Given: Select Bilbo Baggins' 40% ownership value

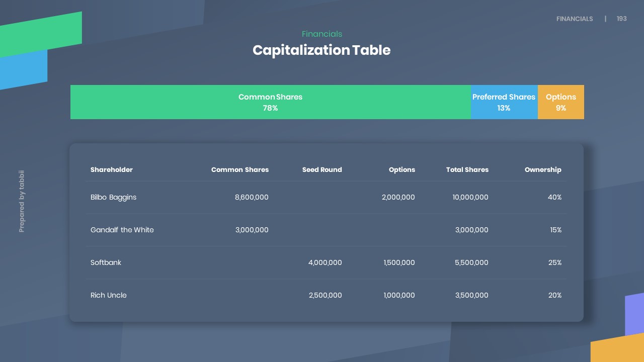Looking at the screenshot, I should [x=554, y=198].
